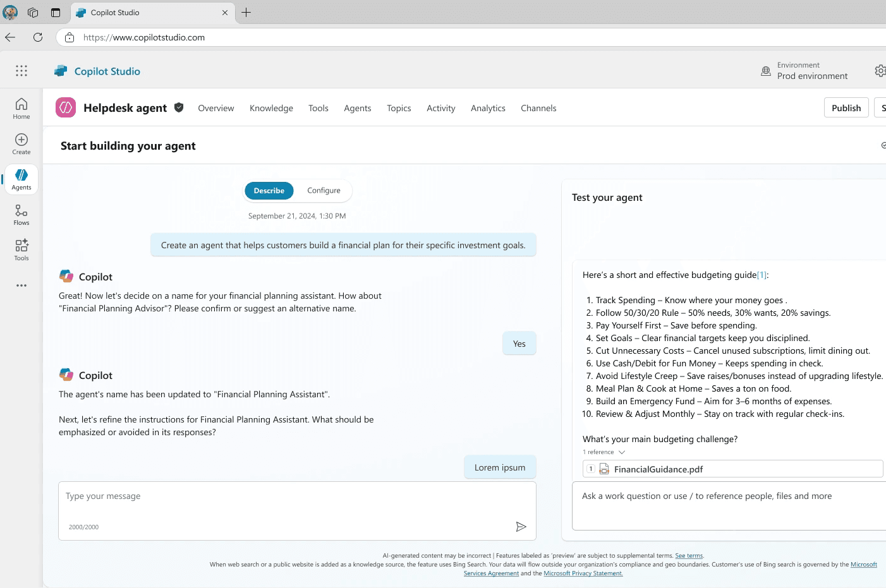Open a new browser tab
This screenshot has width=886, height=588.
(246, 13)
